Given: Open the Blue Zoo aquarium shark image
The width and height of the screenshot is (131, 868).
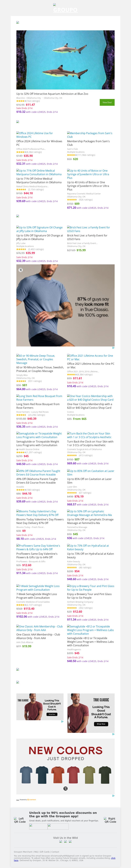Looking at the screenshot, I should [65, 60].
